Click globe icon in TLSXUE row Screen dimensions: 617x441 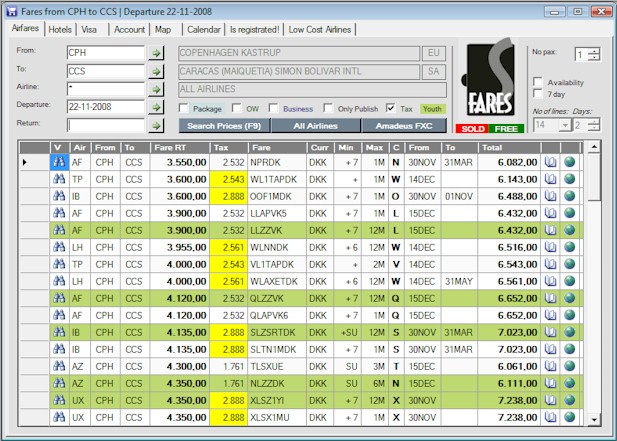tap(569, 366)
